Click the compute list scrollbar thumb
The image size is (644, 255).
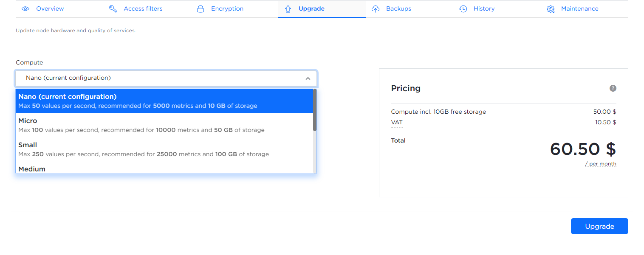pyautogui.click(x=315, y=110)
